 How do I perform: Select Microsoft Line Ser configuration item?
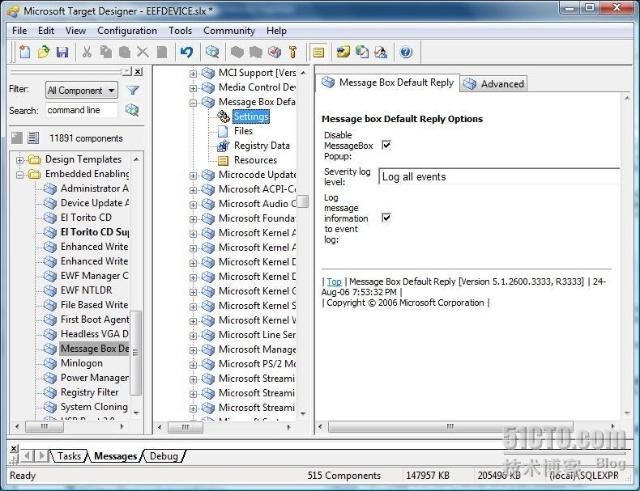[x=257, y=335]
